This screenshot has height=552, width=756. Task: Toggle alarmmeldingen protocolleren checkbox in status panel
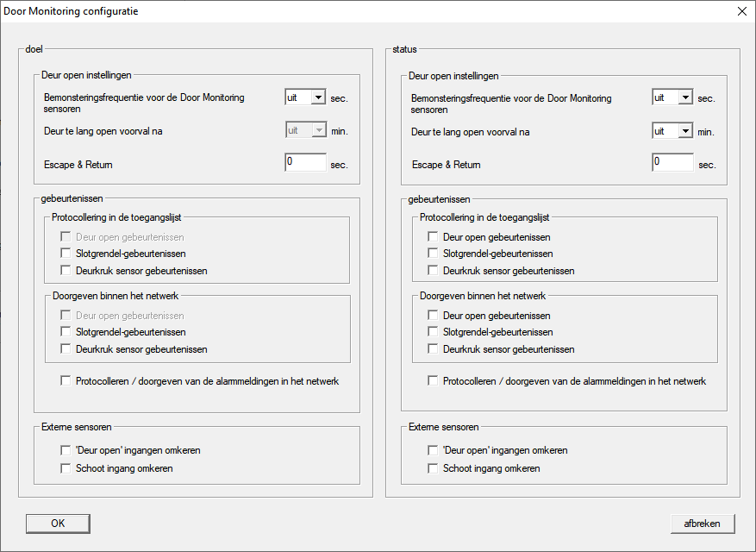434,381
